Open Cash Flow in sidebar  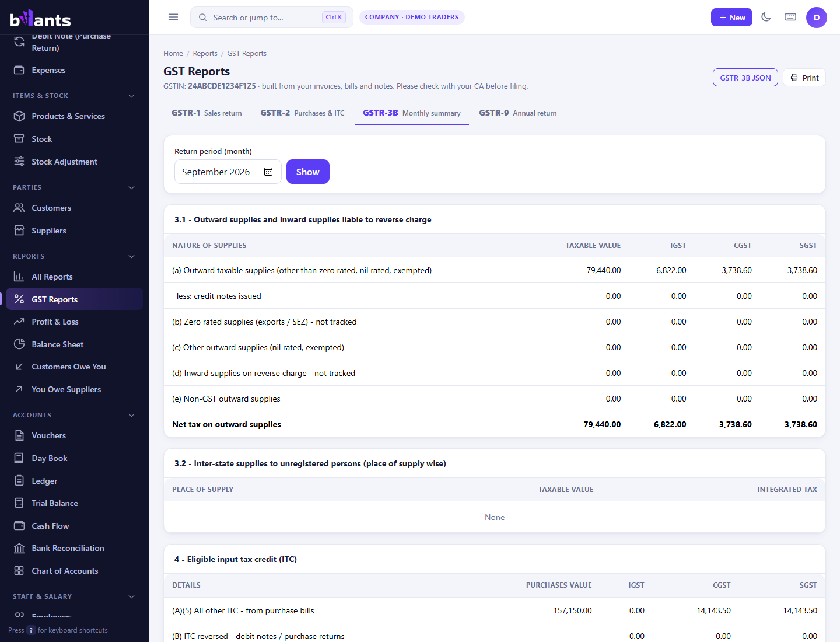click(75, 526)
